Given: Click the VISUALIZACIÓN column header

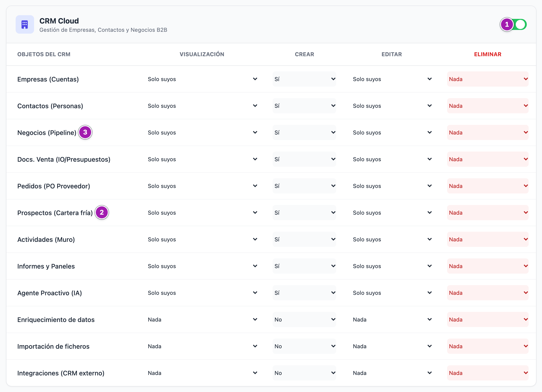Looking at the screenshot, I should click(x=202, y=54).
